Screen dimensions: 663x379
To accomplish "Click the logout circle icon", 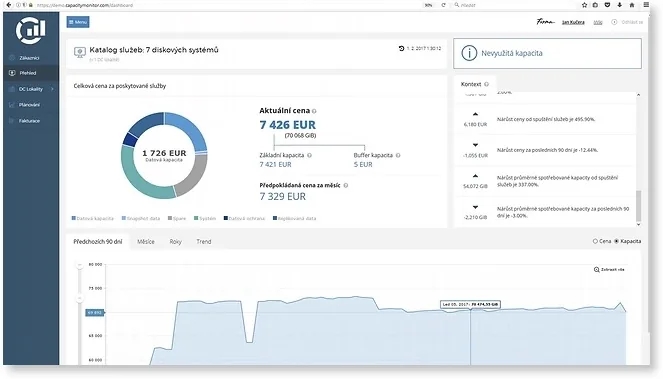I will [x=614, y=22].
